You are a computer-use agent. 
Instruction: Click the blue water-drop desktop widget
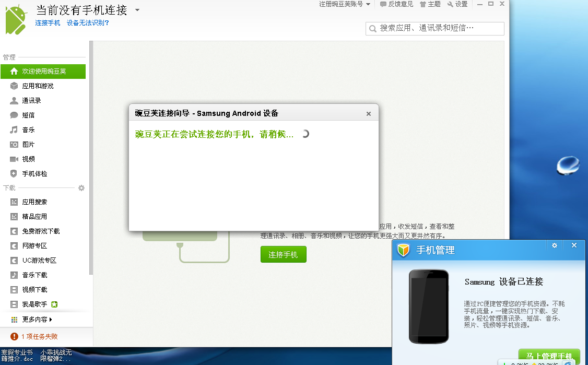coord(568,166)
